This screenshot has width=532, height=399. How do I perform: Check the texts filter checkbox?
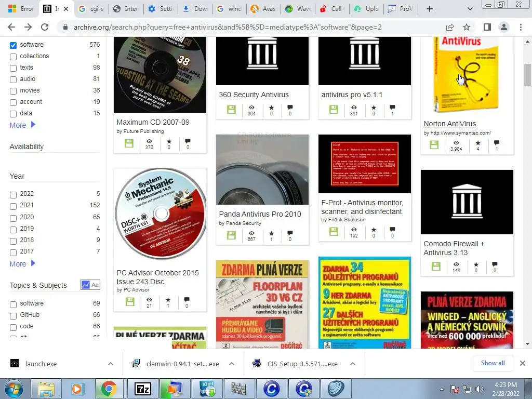(x=13, y=68)
